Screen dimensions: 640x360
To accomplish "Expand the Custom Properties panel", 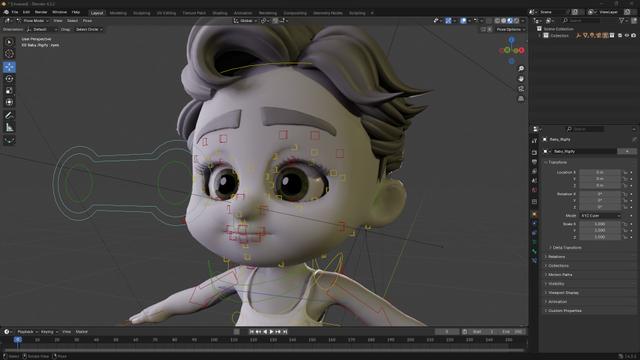I will [565, 311].
